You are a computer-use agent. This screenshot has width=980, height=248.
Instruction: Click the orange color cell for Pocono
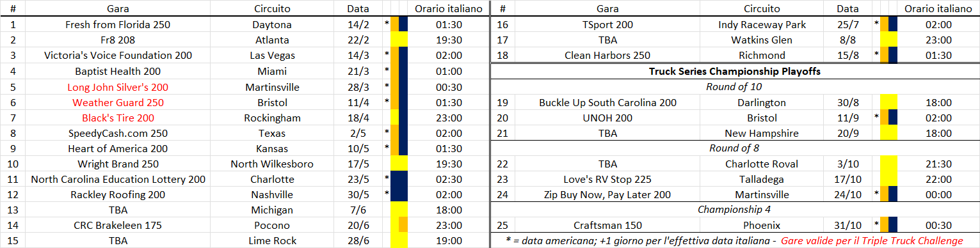point(403,225)
